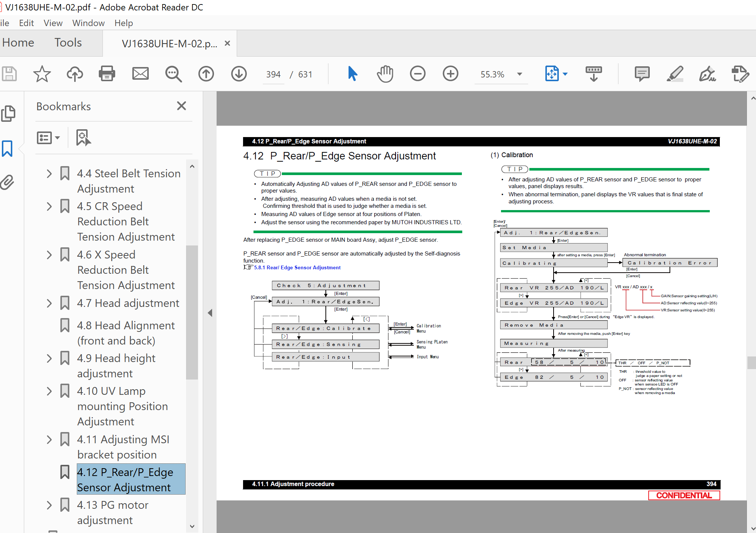The height and width of the screenshot is (533, 756).
Task: Switch to the Tools tab
Action: pos(68,42)
